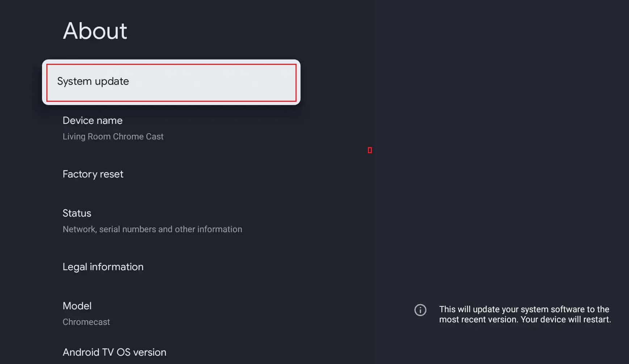
Task: Click the system software update description
Action: 525,314
